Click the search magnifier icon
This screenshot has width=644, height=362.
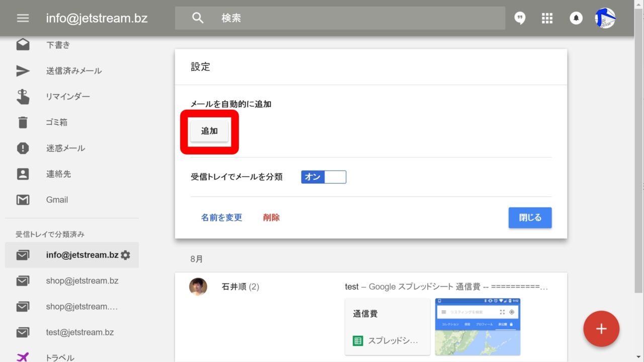pos(198,18)
